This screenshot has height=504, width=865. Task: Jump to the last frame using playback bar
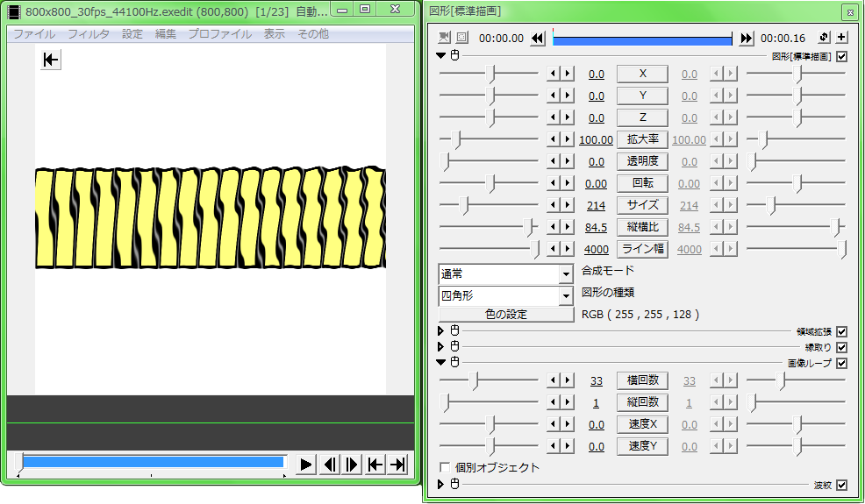tap(397, 465)
